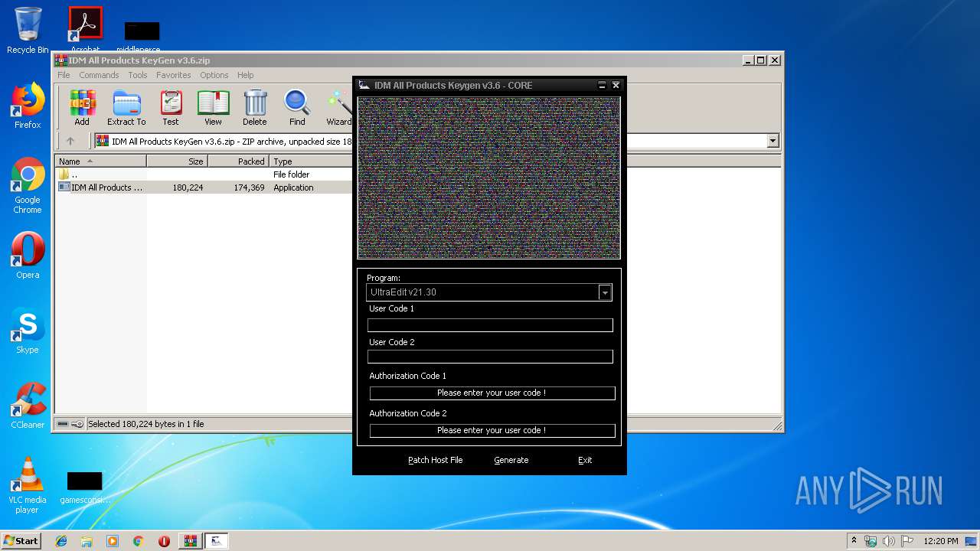The width and height of the screenshot is (980, 551).
Task: Open Windows Explorer folder in taskbar
Action: (87, 541)
